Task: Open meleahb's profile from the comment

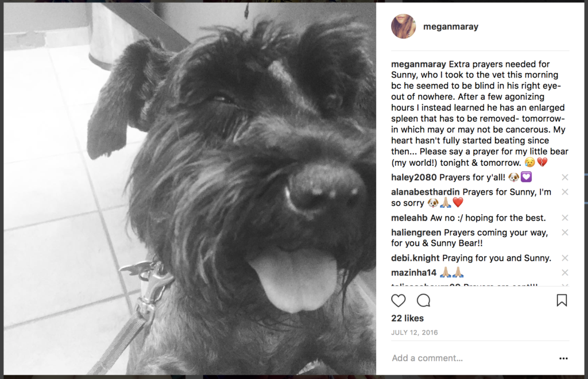Action: [x=409, y=218]
